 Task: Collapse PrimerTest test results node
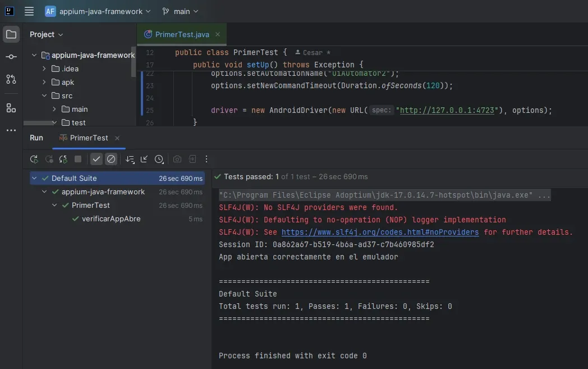pos(54,206)
